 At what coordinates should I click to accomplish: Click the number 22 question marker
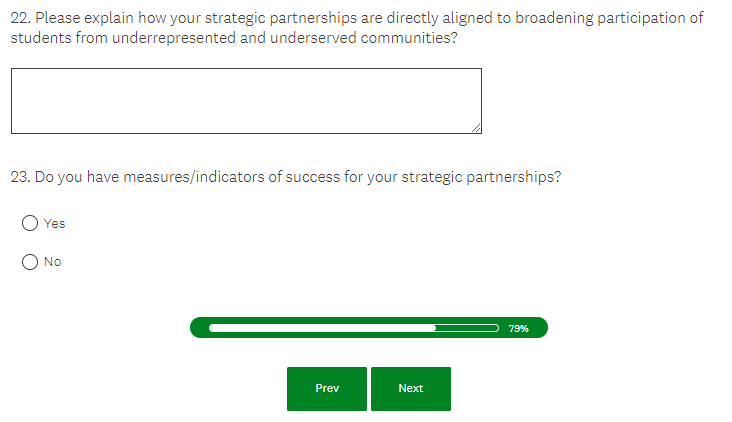(x=19, y=19)
